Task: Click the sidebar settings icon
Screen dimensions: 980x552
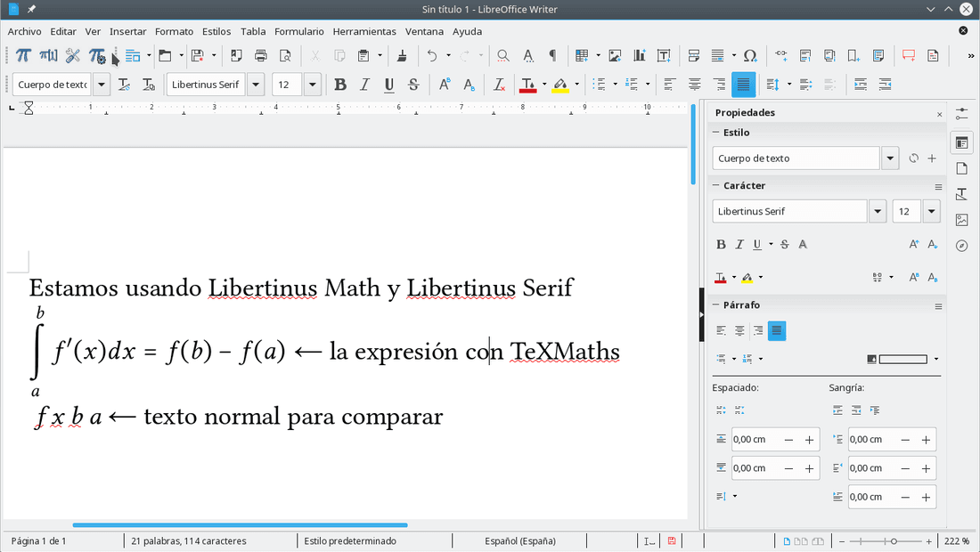Action: point(962,114)
